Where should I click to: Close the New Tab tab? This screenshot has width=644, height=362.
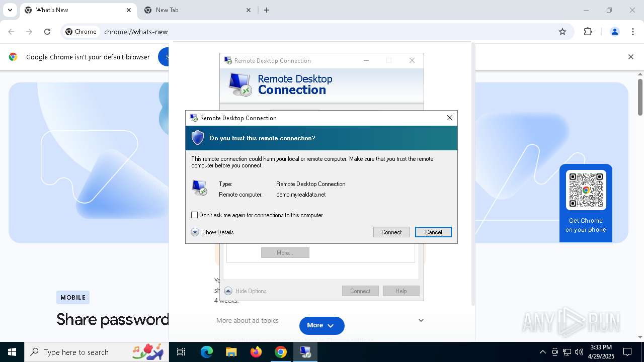249,10
